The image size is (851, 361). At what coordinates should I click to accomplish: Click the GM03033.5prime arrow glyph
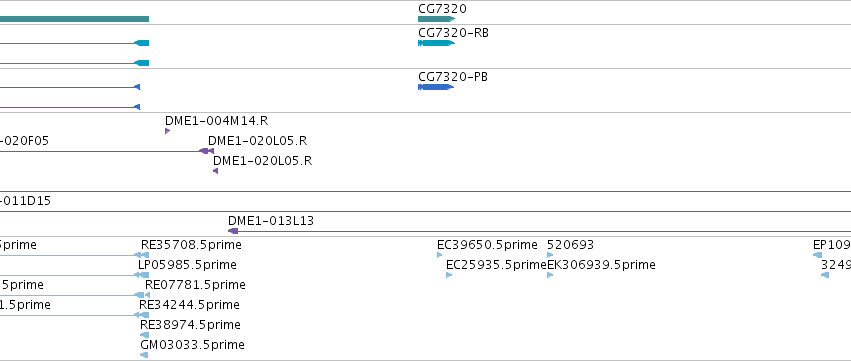[x=144, y=355]
